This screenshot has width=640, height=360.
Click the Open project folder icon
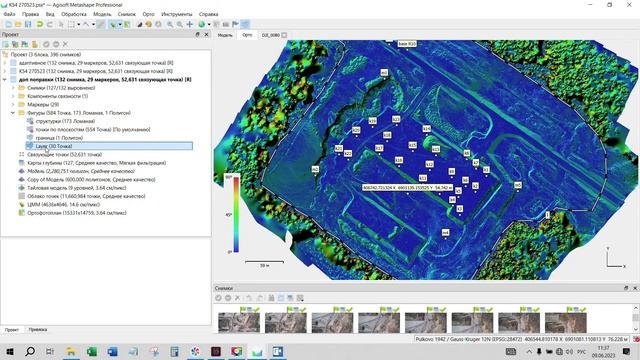click(18, 24)
